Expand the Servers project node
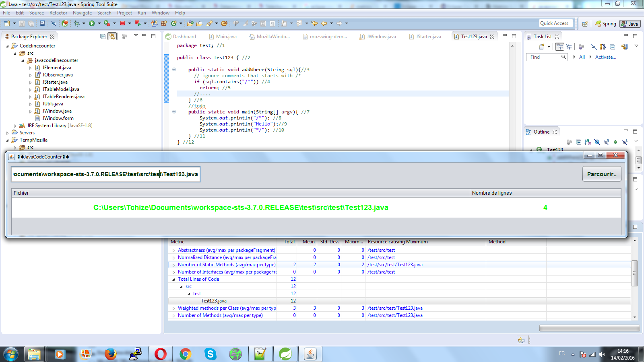Image resolution: width=644 pixels, height=362 pixels. coord(8,133)
